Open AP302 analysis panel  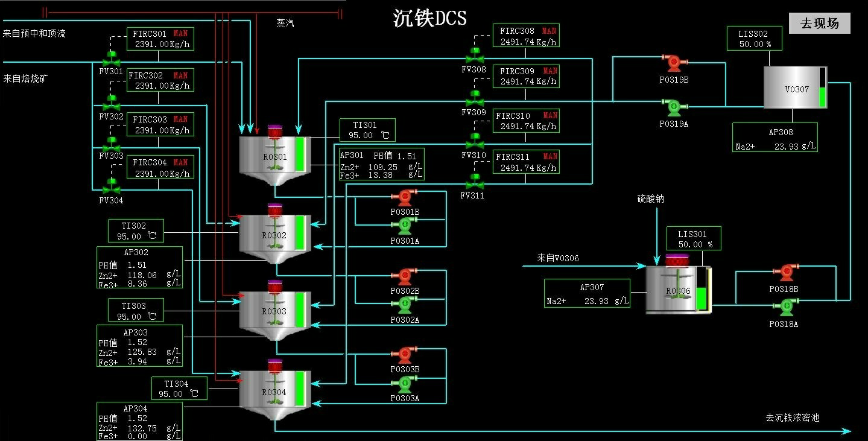point(140,267)
